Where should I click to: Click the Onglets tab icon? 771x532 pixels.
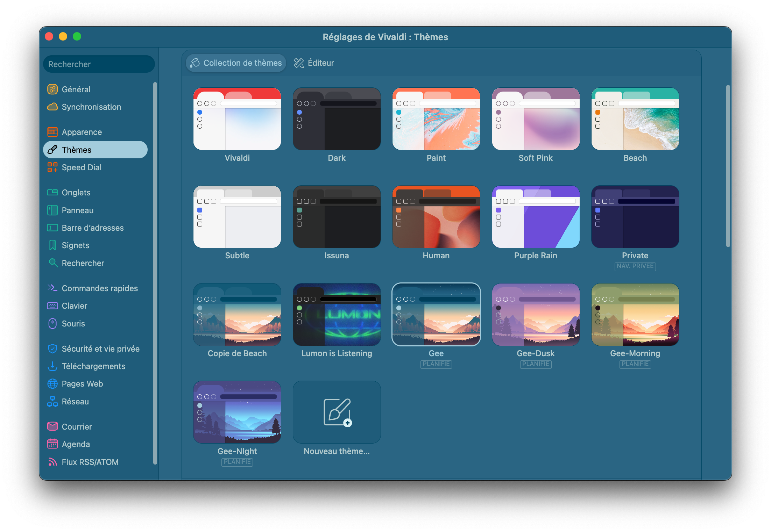52,193
